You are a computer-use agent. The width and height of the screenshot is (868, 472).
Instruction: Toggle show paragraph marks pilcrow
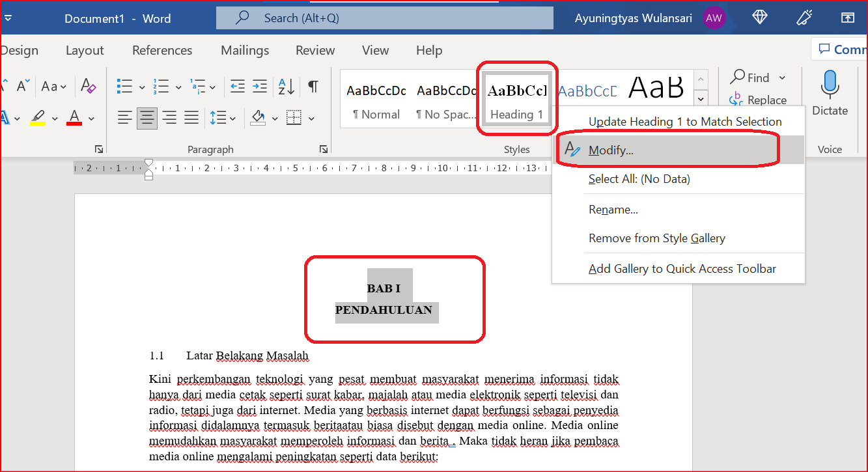[x=313, y=86]
